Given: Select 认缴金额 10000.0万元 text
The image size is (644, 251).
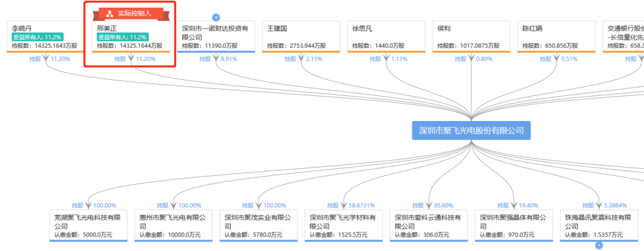Looking at the screenshot, I should click(170, 235).
